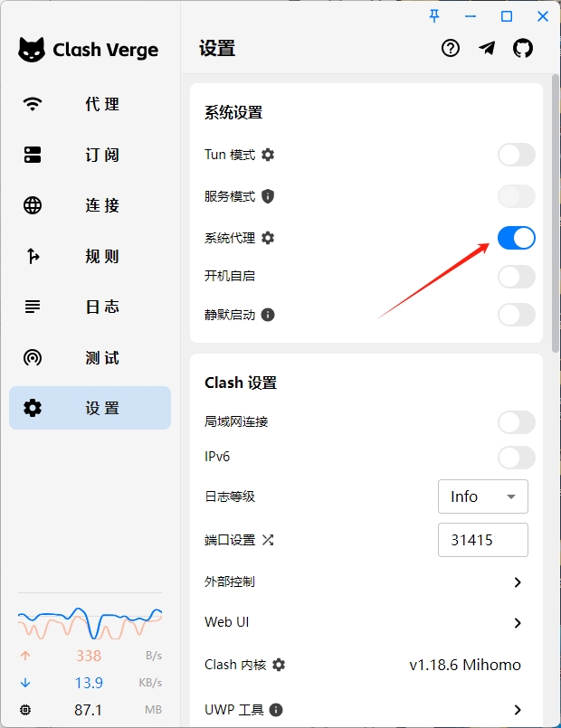The image size is (561, 728).
Task: Toggle Tun 模式 switch
Action: point(517,155)
